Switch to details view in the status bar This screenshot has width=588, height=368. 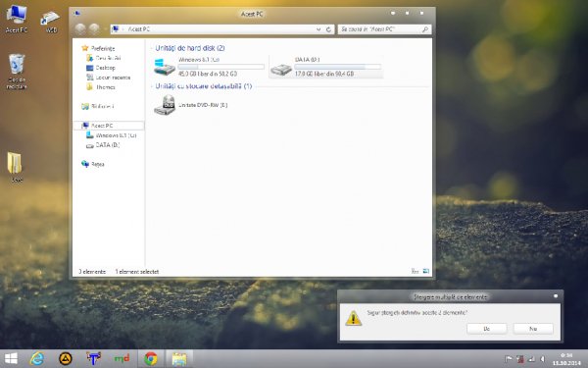[415, 271]
